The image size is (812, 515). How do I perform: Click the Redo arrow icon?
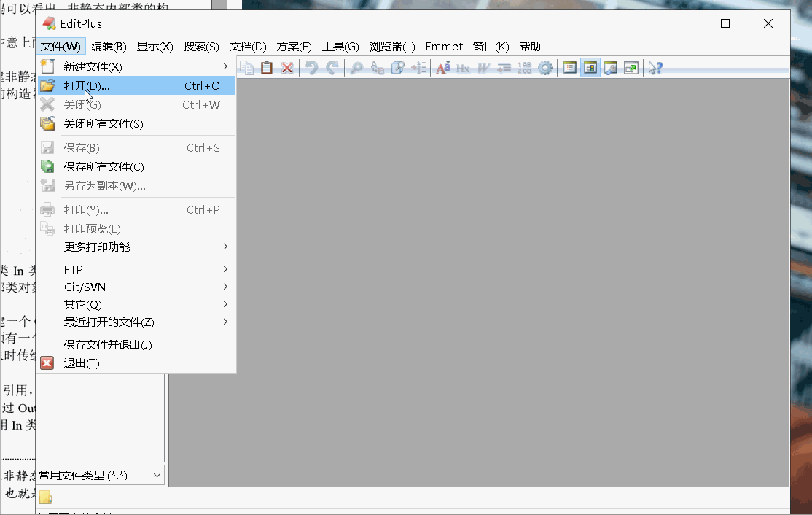point(332,68)
